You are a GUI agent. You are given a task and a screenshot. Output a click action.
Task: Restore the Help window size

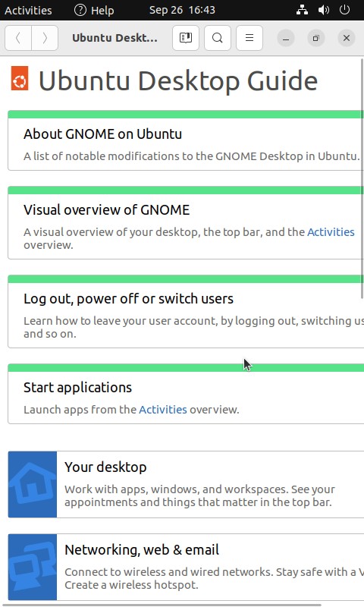click(316, 38)
